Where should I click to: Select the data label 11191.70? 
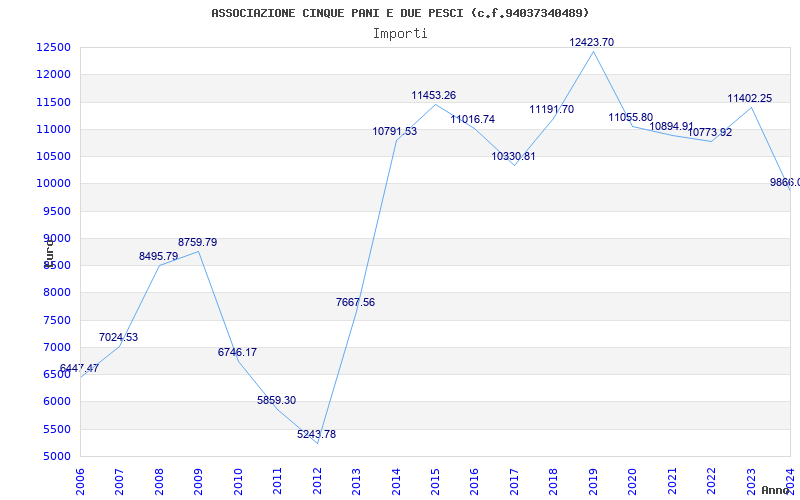click(x=552, y=109)
